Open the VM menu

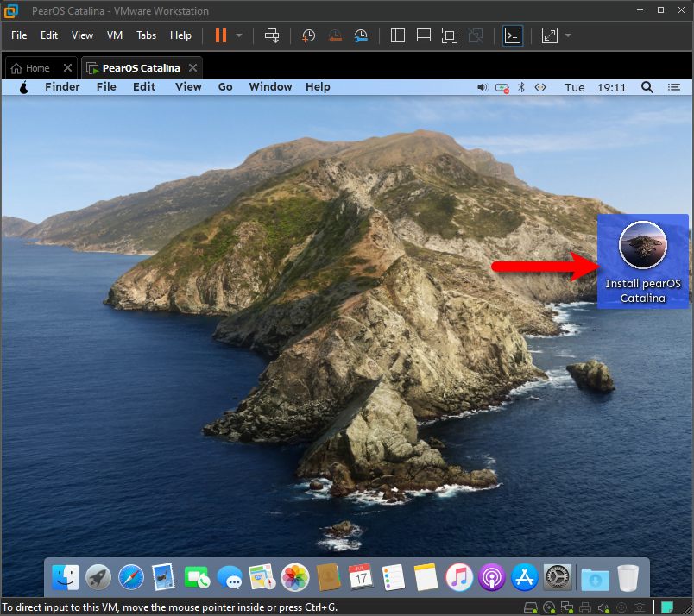click(115, 35)
